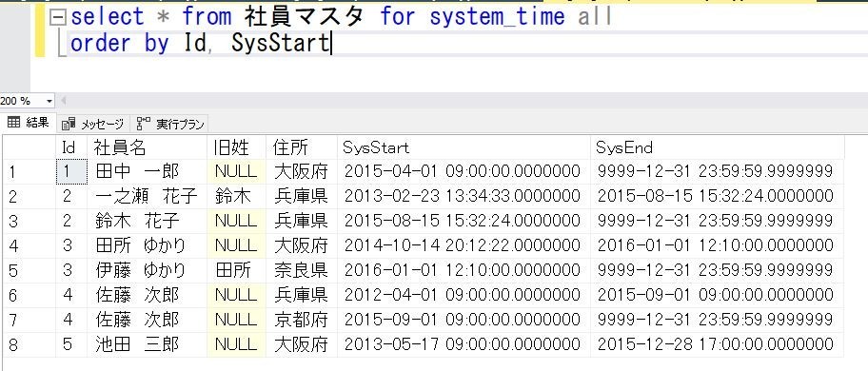Image resolution: width=868 pixels, height=371 pixels.
Task: Open the 実行プラン tab
Action: tap(170, 124)
